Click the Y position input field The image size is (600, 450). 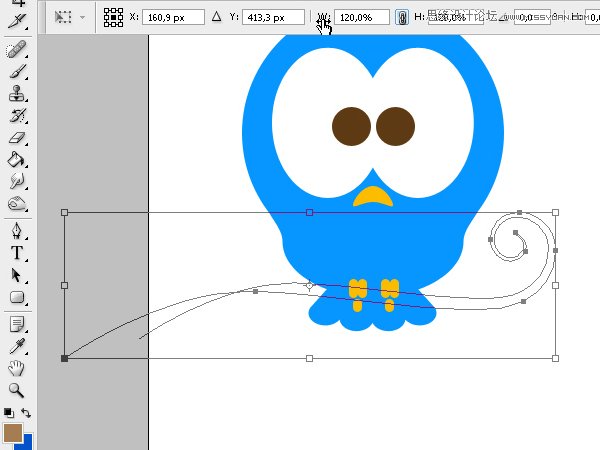click(x=273, y=17)
